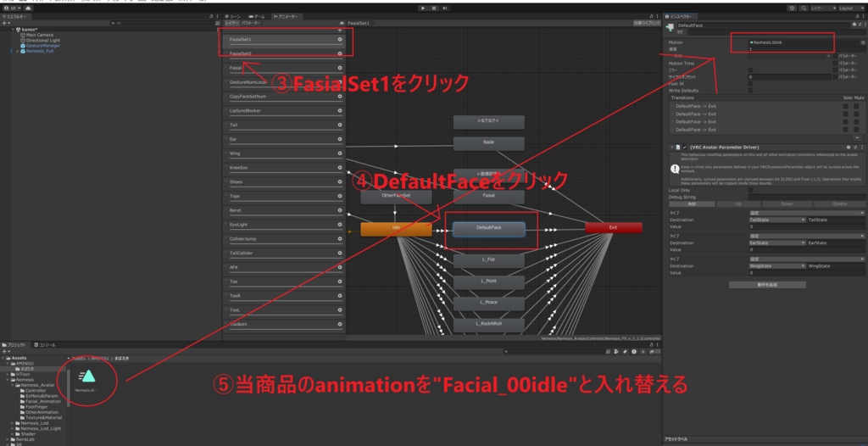Open settings gear for Wing layer
This screenshot has width=868, height=446.
339,153
